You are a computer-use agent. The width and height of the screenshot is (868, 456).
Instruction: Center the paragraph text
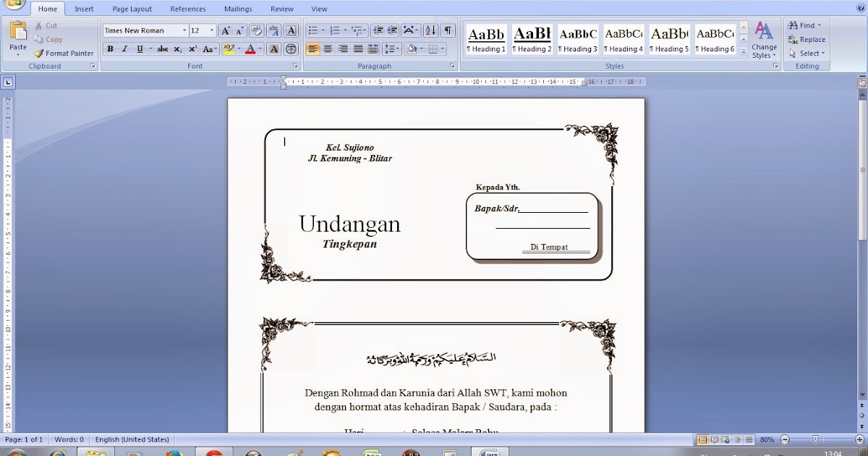click(328, 49)
